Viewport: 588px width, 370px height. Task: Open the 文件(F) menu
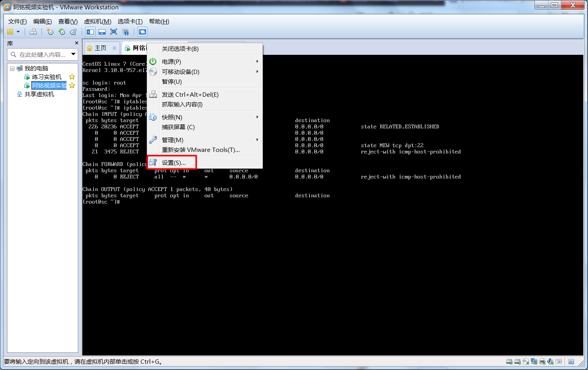[18, 22]
